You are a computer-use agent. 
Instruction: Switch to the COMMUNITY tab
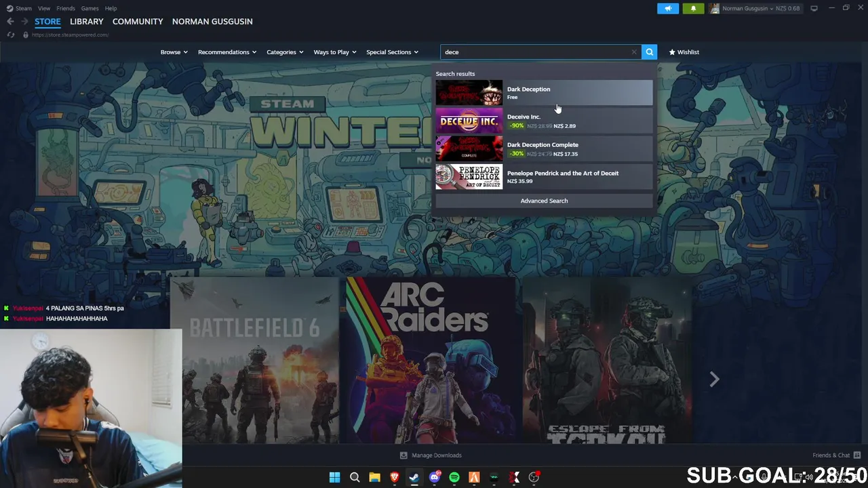(x=138, y=22)
